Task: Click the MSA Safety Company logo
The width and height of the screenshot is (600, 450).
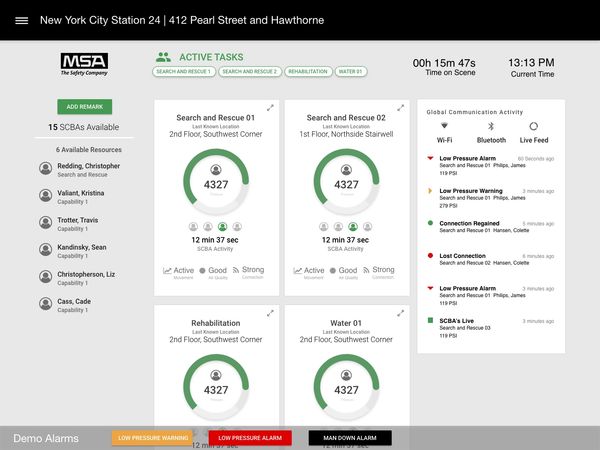Action: pos(84,65)
